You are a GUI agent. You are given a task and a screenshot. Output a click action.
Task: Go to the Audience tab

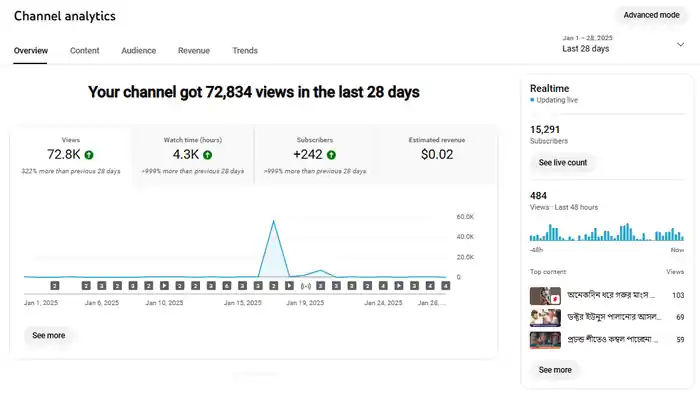pyautogui.click(x=138, y=50)
